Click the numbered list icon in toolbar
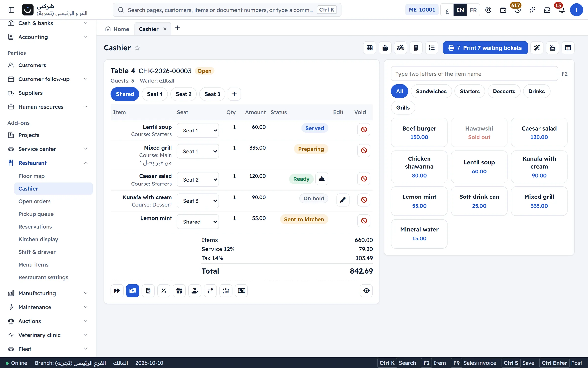This screenshot has height=368, width=588. [x=432, y=48]
